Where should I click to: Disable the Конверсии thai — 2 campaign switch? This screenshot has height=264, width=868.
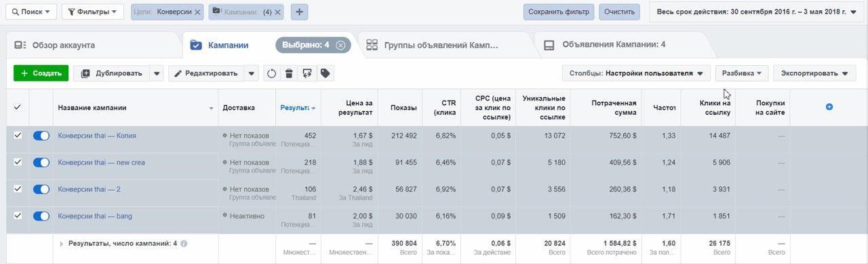click(41, 189)
